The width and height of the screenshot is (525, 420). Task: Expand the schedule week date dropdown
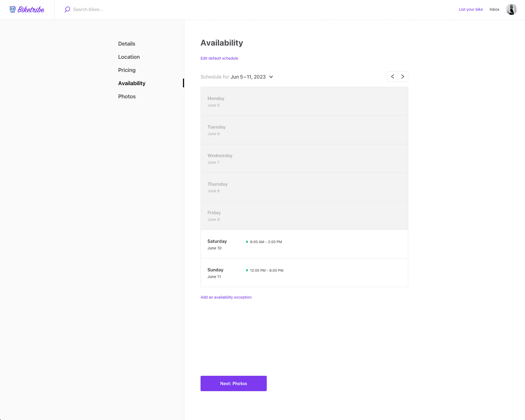click(271, 77)
